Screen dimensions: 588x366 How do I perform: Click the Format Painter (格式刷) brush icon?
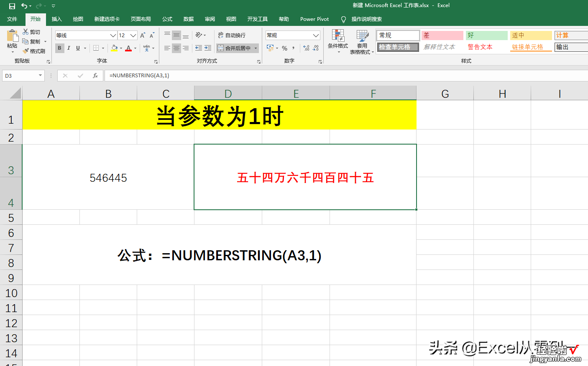click(x=26, y=51)
